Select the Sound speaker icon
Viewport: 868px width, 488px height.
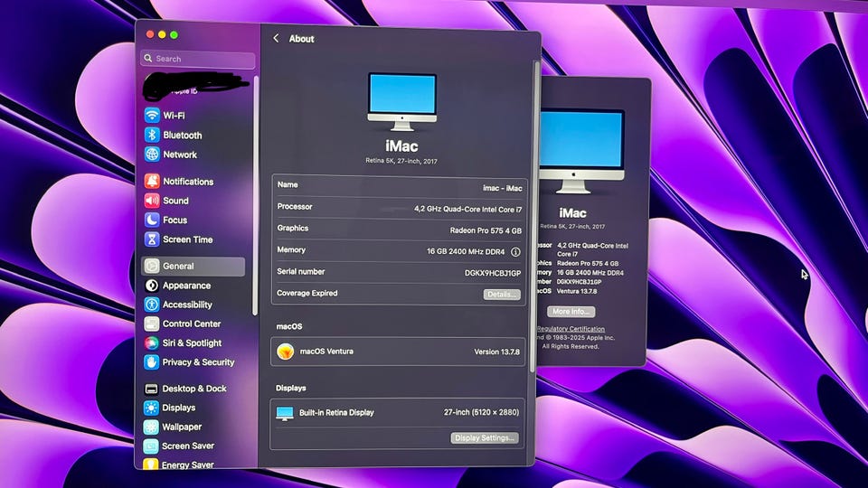pos(152,201)
